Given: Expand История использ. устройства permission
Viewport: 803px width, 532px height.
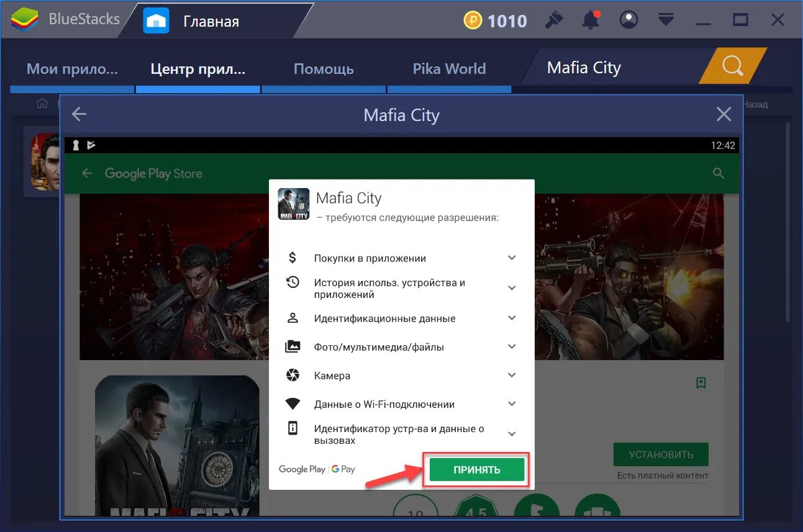Looking at the screenshot, I should (x=512, y=288).
